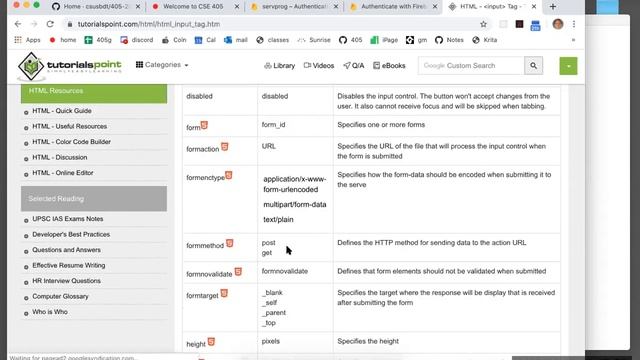Viewport: 640px width, 360px height.
Task: Click the blue calendar extension icon
Action: pyautogui.click(x=535, y=25)
